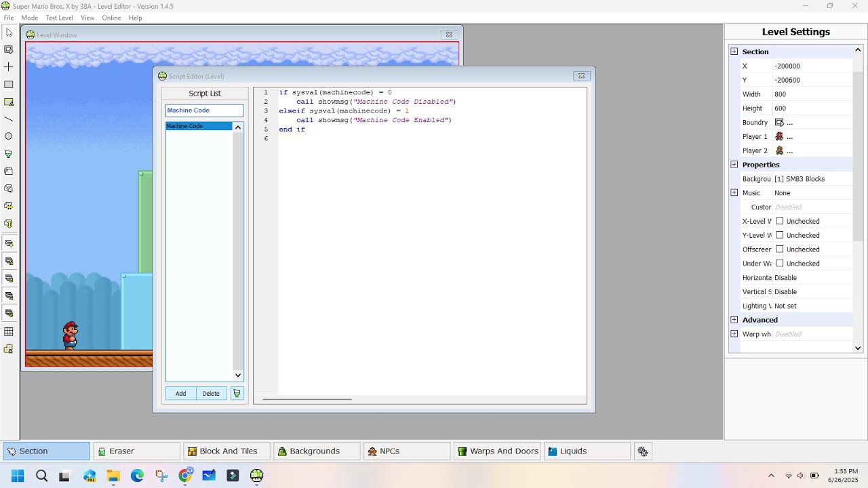Click the Height value 600 field
This screenshot has width=868, height=488.
tap(812, 108)
